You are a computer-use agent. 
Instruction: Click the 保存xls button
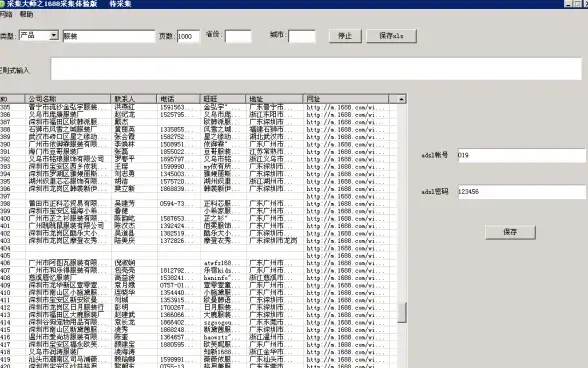point(391,36)
